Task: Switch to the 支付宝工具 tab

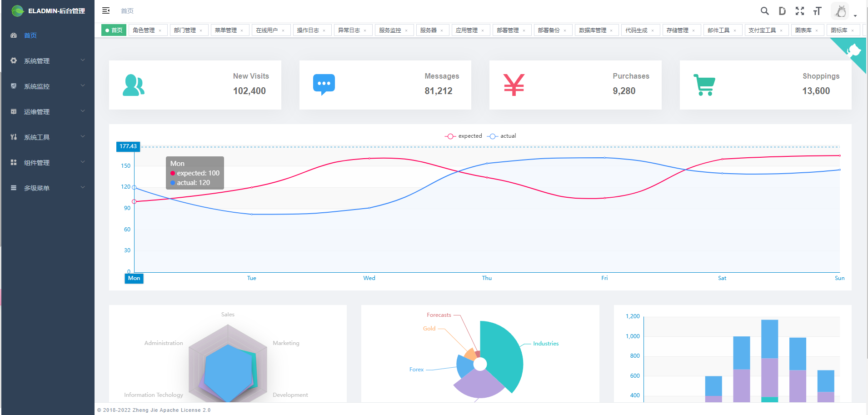Action: (x=767, y=30)
